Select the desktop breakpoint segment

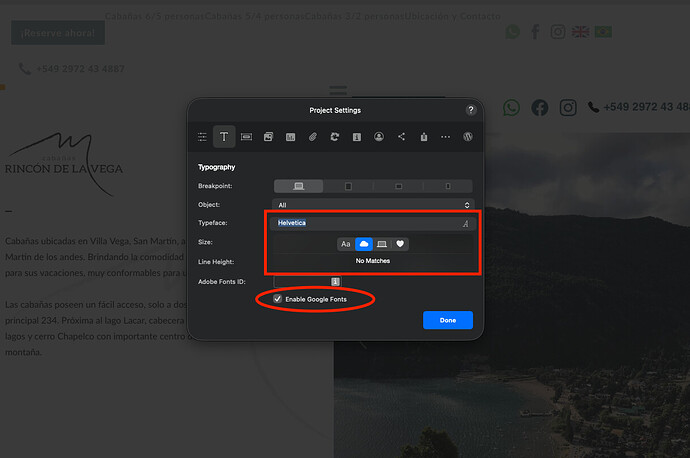[298, 186]
